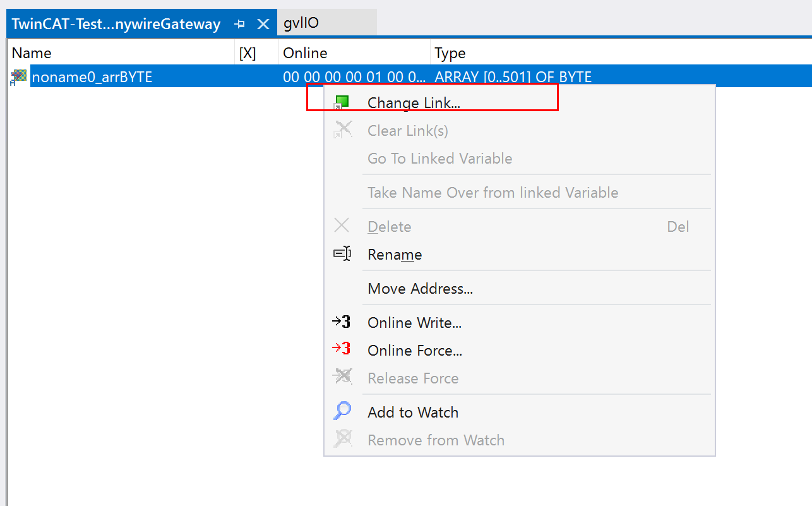Select Online Force... menu entry
This screenshot has width=812, height=506.
(x=415, y=351)
